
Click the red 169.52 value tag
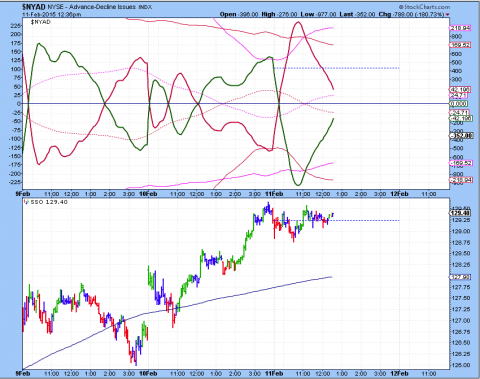coord(460,45)
